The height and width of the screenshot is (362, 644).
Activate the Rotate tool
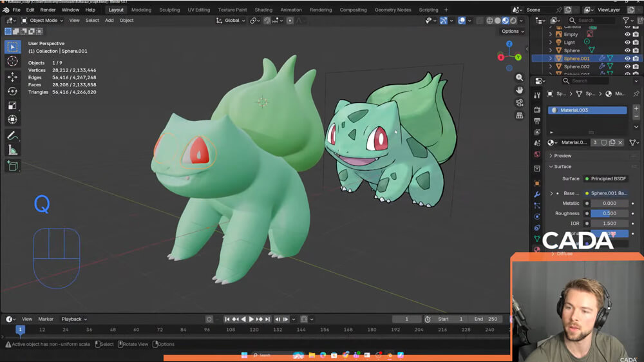tap(12, 91)
